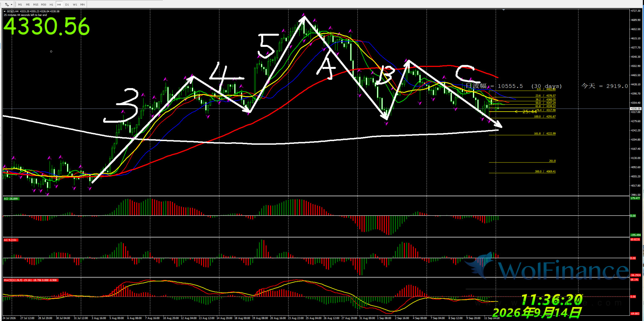Click the AO scale value -195.494
Image resolution: width=644 pixels, height=321 pixels.
coord(636,235)
